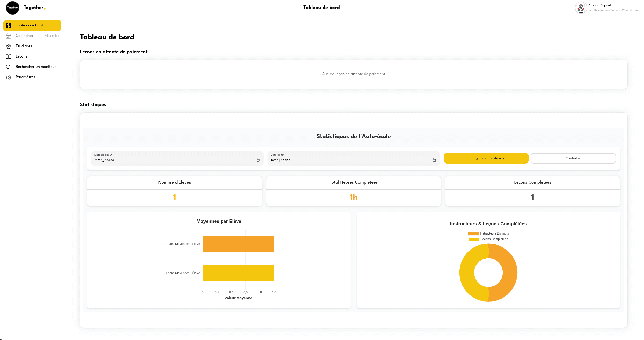Screen dimensions: 644x340
Task: Click 'Instructeurs & Leçons Complétées' chart title
Action: pos(488,224)
